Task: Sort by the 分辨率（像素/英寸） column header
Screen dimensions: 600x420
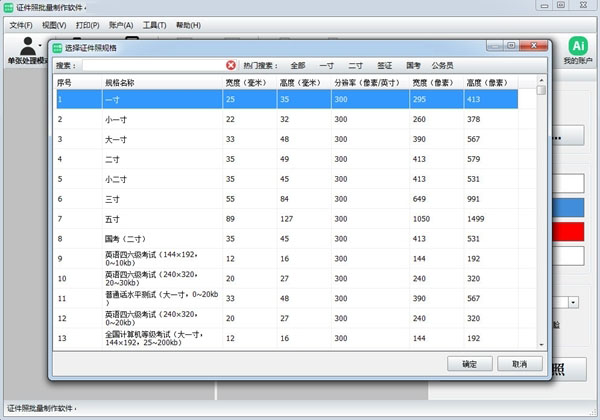Action: tap(370, 83)
